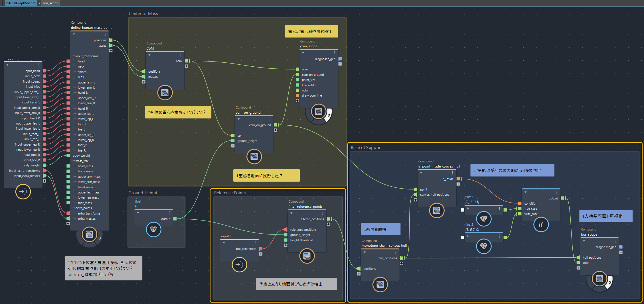The image size is (644, 304).
Task: Click the com_on_ground compound icon
Action: click(254, 156)
